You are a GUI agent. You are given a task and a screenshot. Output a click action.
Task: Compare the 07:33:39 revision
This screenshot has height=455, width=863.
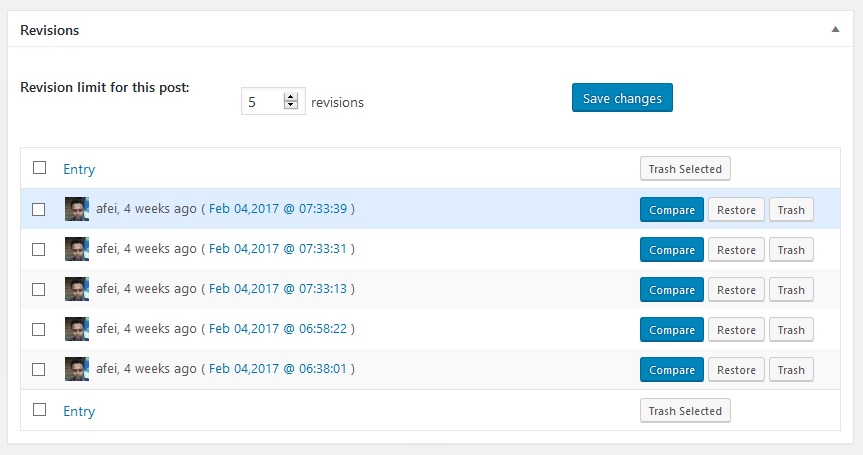click(671, 210)
